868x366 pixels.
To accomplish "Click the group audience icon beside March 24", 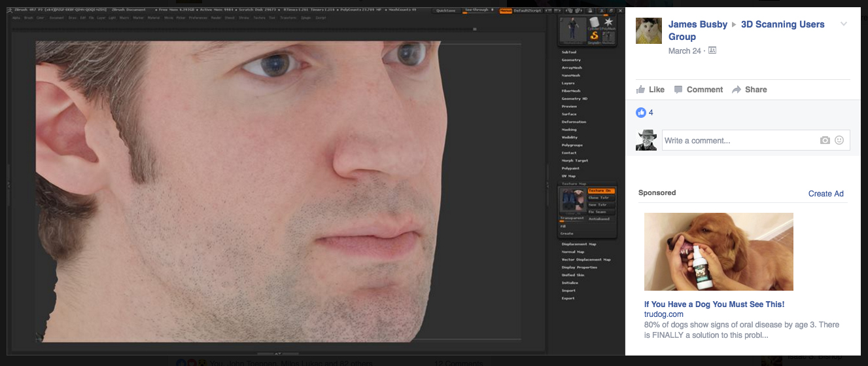I will pyautogui.click(x=712, y=50).
